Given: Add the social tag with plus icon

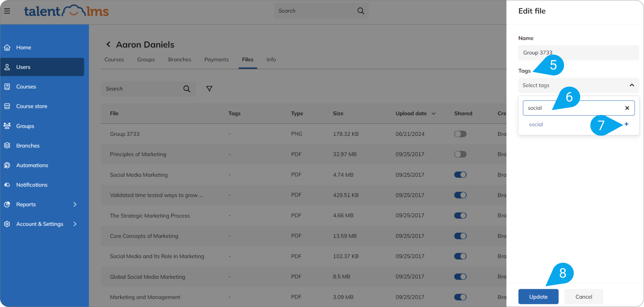Looking at the screenshot, I should click(626, 124).
